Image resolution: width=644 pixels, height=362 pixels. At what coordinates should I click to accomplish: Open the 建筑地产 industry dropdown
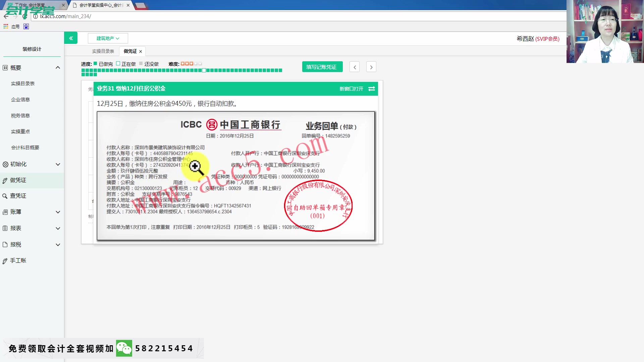108,38
